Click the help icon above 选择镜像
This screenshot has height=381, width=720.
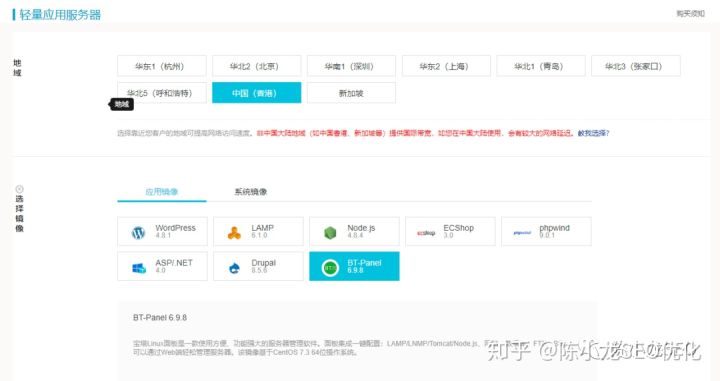[x=19, y=189]
